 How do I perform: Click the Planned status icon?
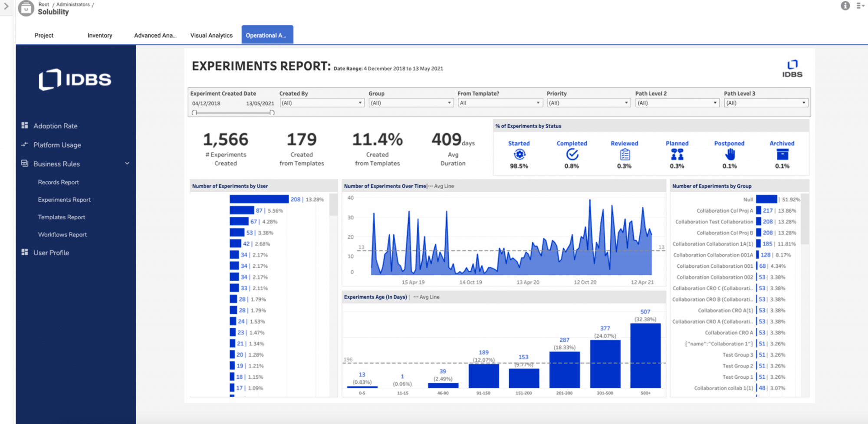[x=677, y=154]
